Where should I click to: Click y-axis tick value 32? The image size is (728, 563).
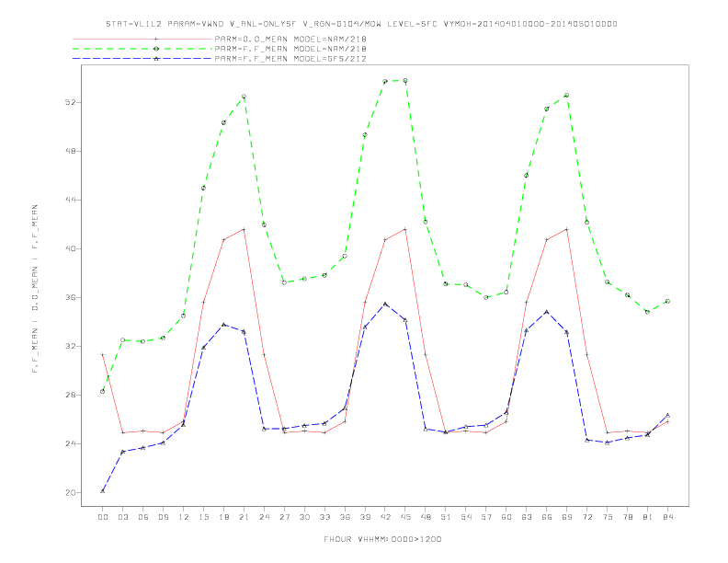click(x=71, y=347)
